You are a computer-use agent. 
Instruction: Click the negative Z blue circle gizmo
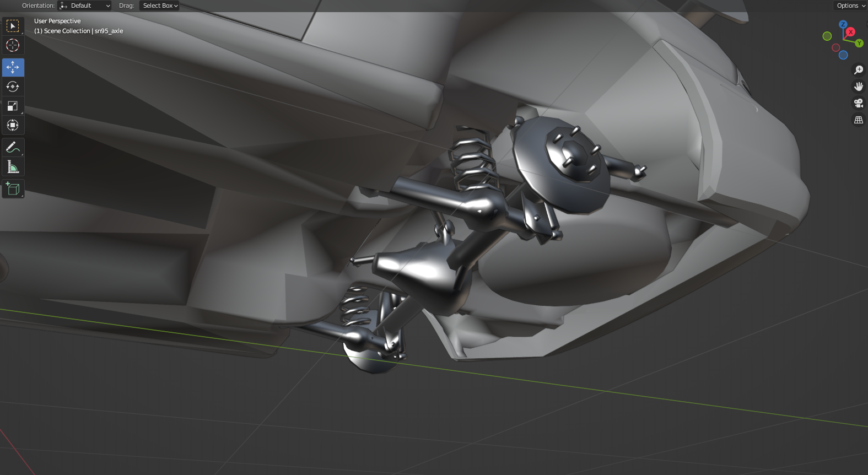click(x=843, y=55)
